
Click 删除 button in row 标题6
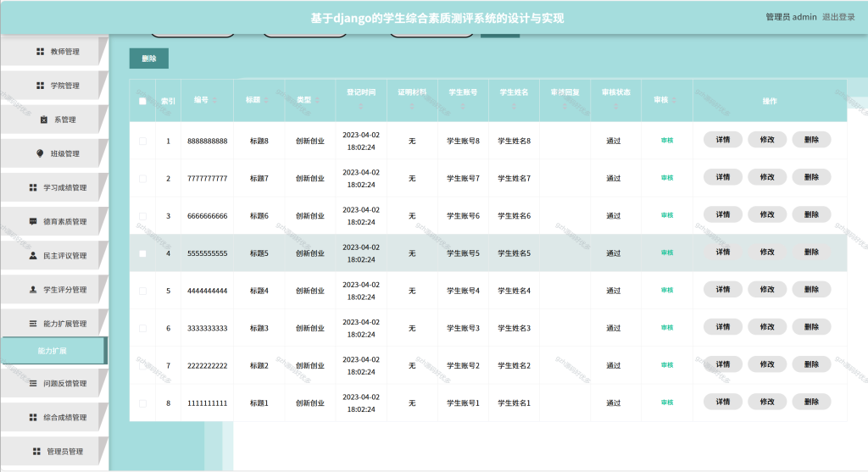(811, 214)
